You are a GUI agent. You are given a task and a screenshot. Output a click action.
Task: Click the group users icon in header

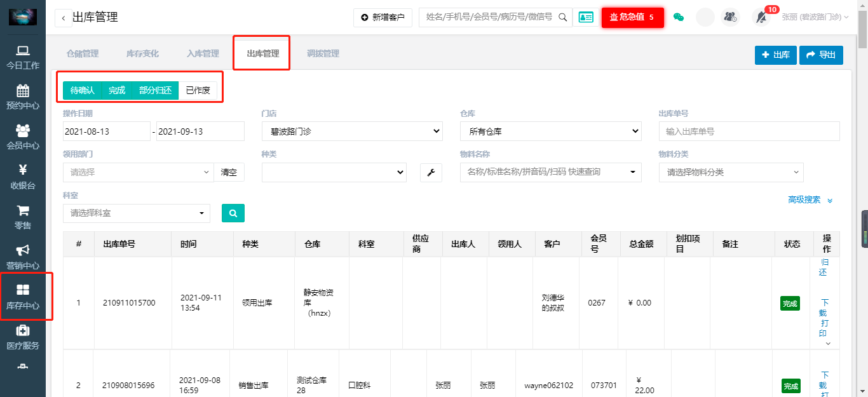coord(731,17)
